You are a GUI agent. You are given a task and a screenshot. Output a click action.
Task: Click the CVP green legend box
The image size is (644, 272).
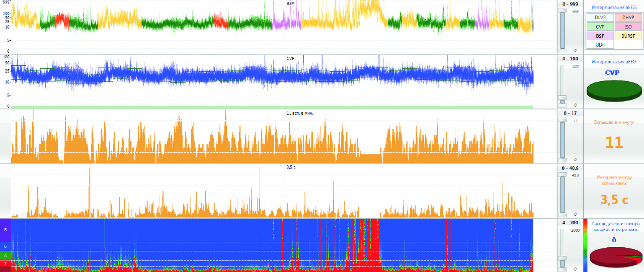pos(600,27)
